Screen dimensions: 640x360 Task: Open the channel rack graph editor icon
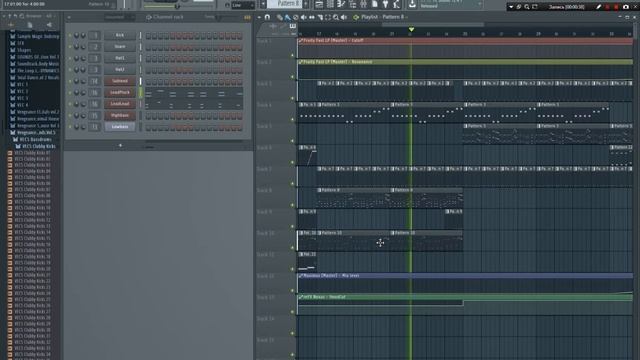pos(247,17)
